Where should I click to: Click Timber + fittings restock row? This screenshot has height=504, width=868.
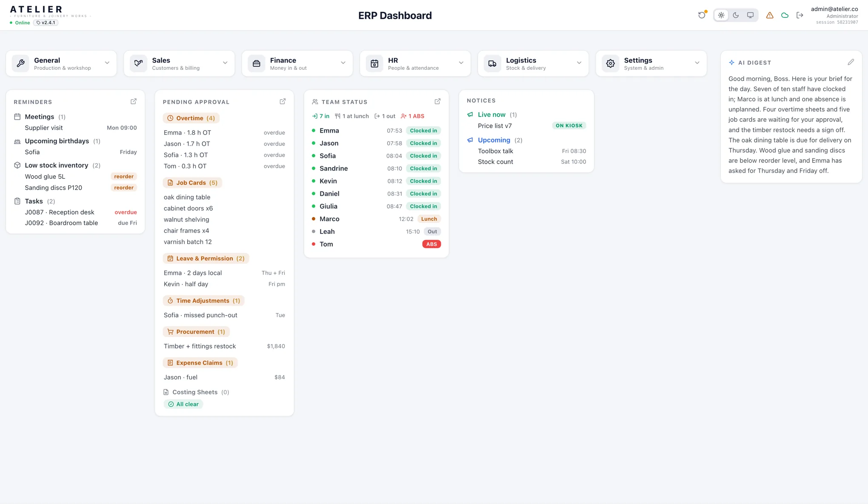pyautogui.click(x=224, y=346)
